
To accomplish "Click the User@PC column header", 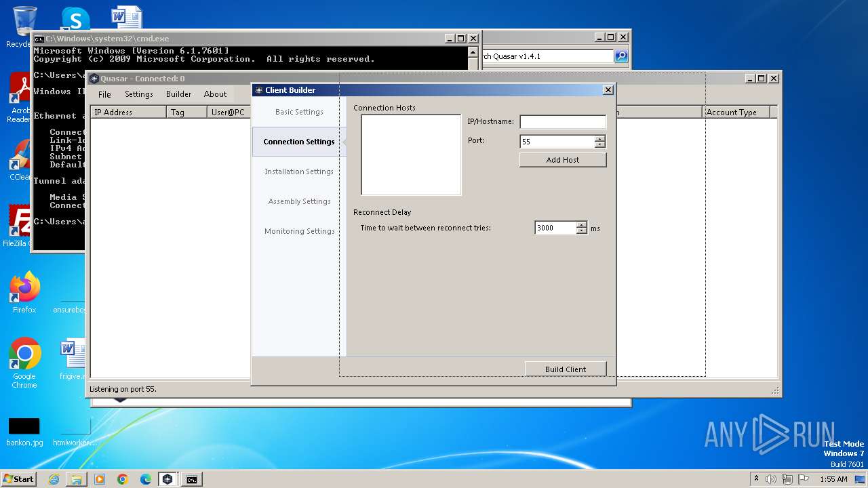I will 229,113.
